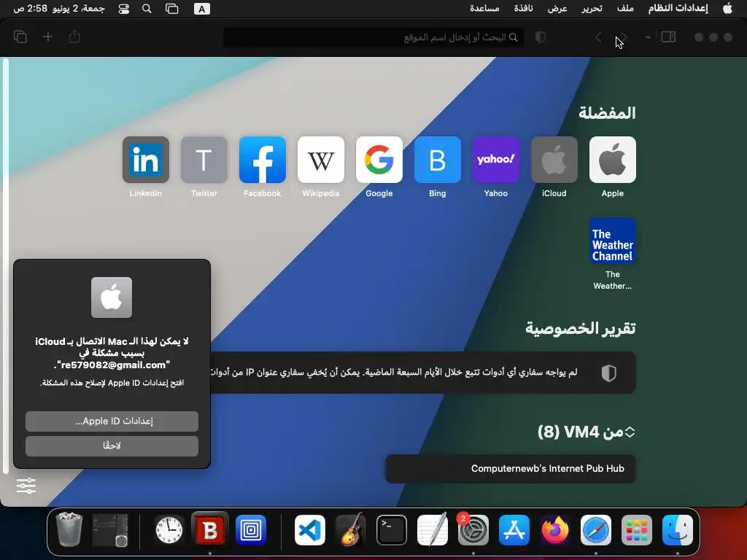Image resolution: width=747 pixels, height=560 pixels.
Task: Click the privacy report shield icon in card
Action: [x=609, y=373]
